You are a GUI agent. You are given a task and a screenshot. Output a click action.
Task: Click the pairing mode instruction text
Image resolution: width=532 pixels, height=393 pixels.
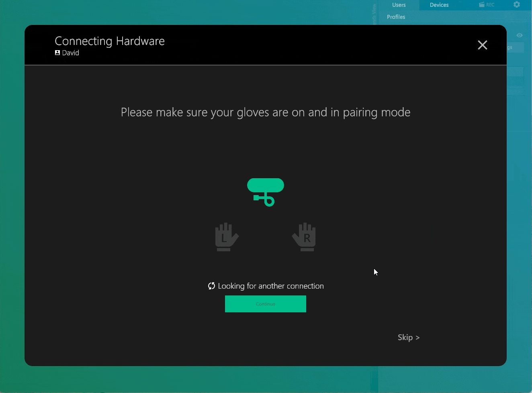coord(266,112)
